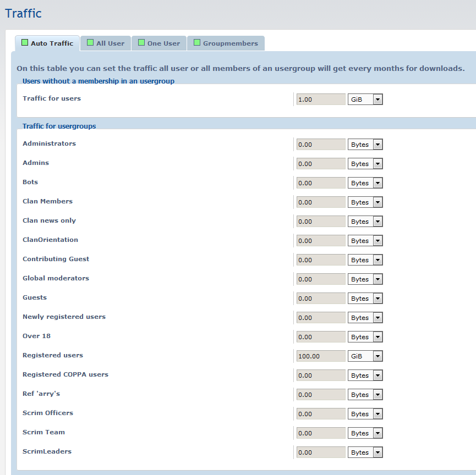
Task: Click the green icon on One User tab
Action: [x=141, y=43]
